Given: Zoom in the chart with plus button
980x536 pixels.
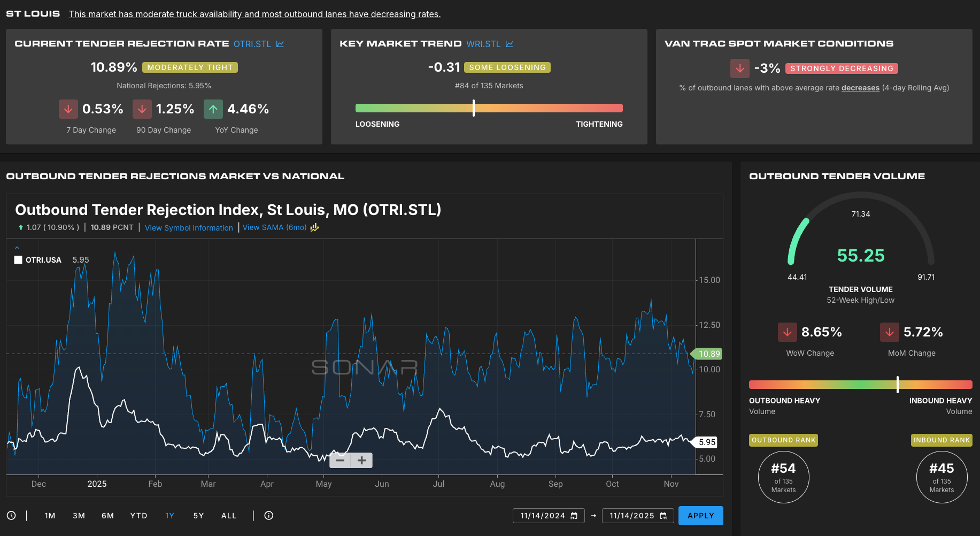Looking at the screenshot, I should coord(362,460).
